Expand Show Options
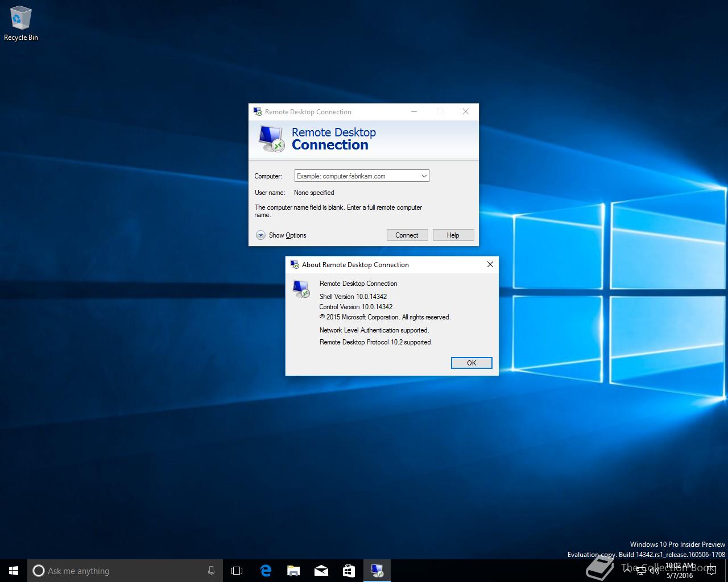 [x=281, y=235]
